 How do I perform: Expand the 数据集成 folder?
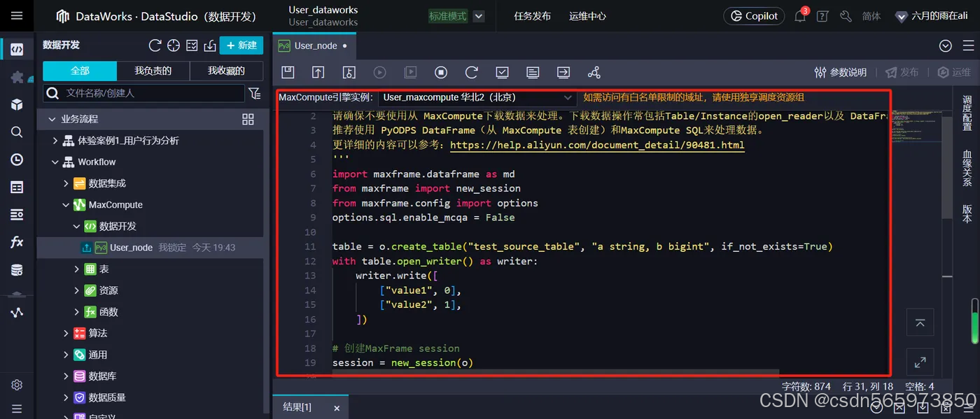[x=66, y=183]
